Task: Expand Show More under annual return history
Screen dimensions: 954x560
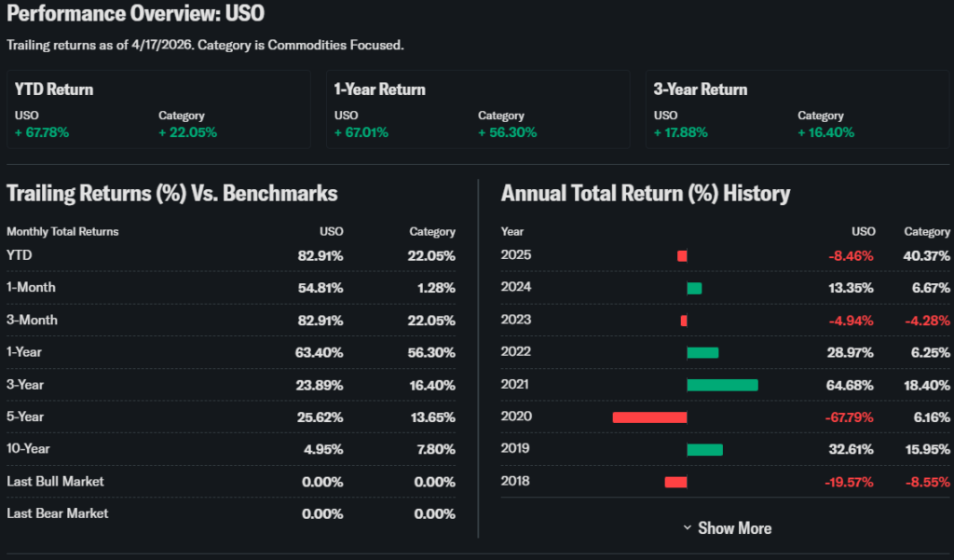Action: click(x=734, y=528)
